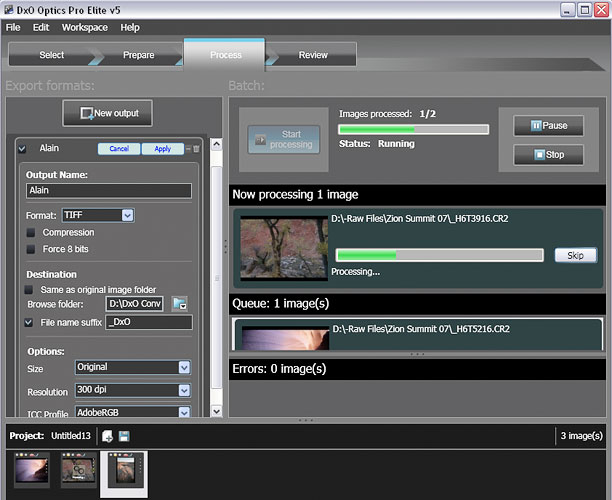This screenshot has width=612, height=500.
Task: Open the Workspace menu
Action: pyautogui.click(x=85, y=27)
